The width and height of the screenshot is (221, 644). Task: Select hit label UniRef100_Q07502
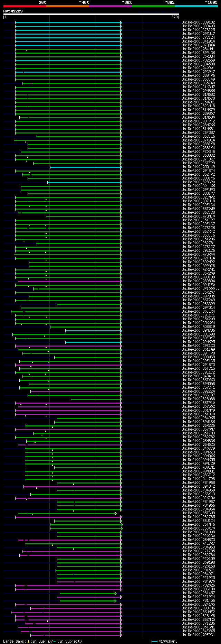(x=198, y=407)
